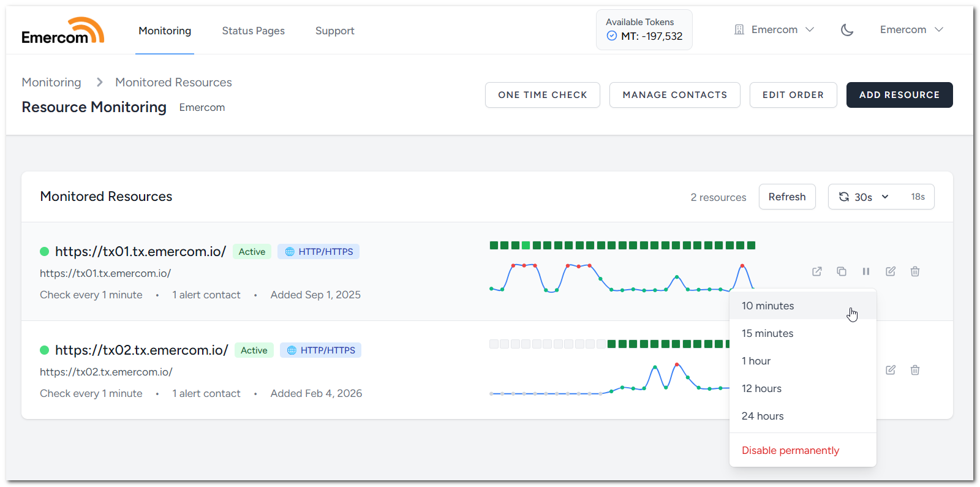
Task: Delete the tx01 resource
Action: pos(915,271)
